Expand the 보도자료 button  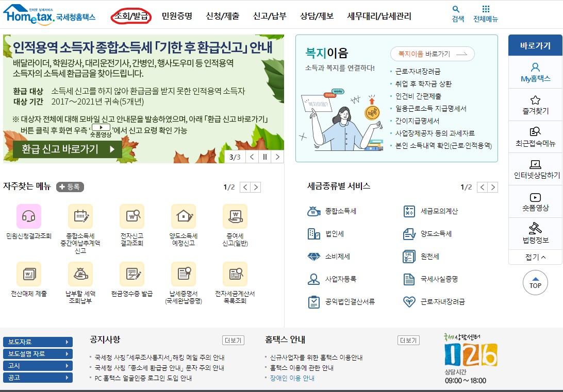pos(38,342)
